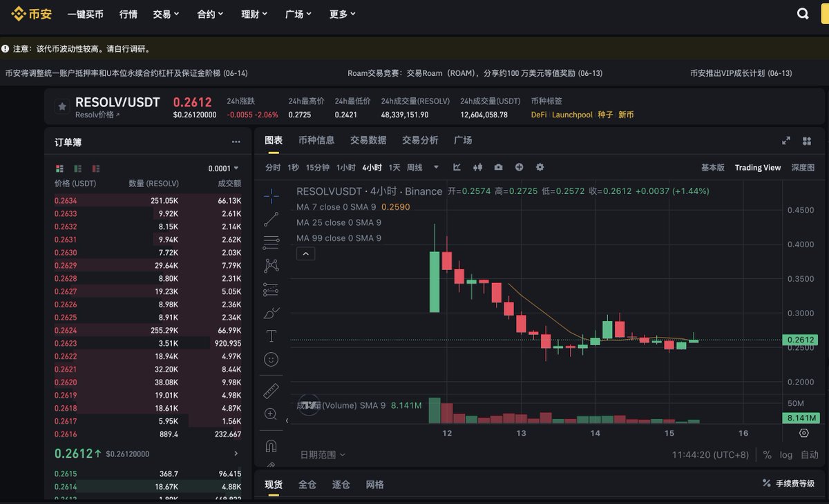
Task: Select the crosshair cursor tool
Action: point(271,196)
